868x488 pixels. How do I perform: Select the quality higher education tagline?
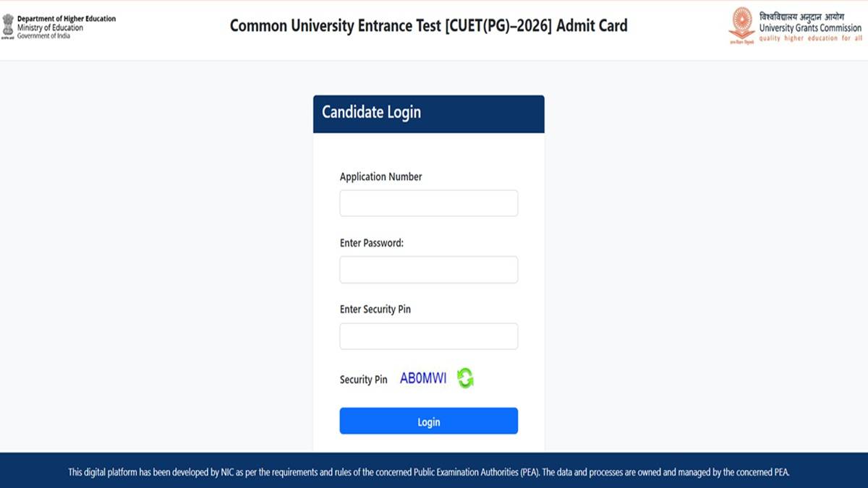click(809, 38)
